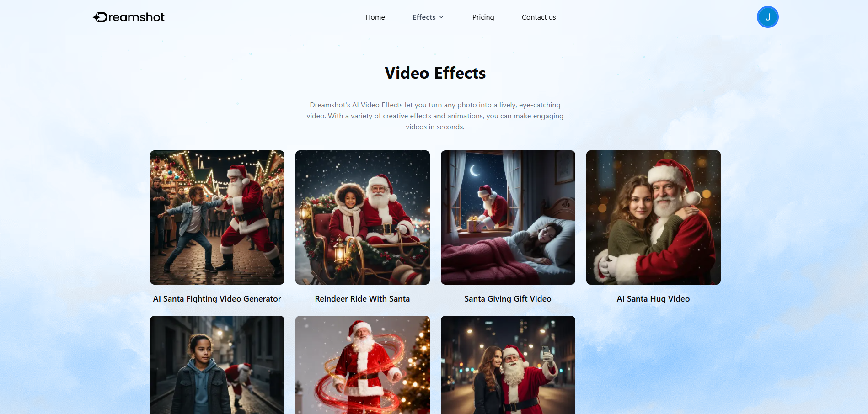Select the AI Santa Hug Video effect
Screen dimensions: 868x414
click(x=653, y=298)
